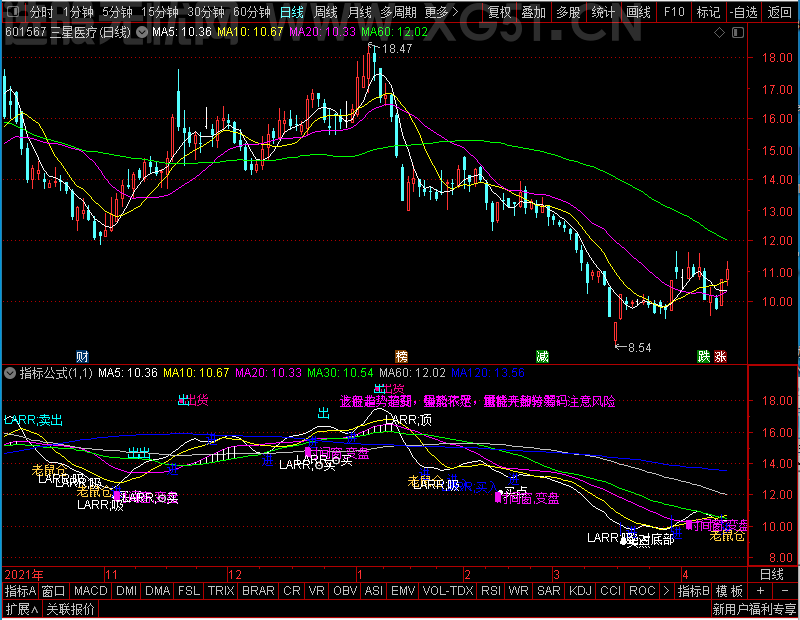800x620 pixels.
Task: Select the 60分钟 period tab
Action: pos(252,12)
